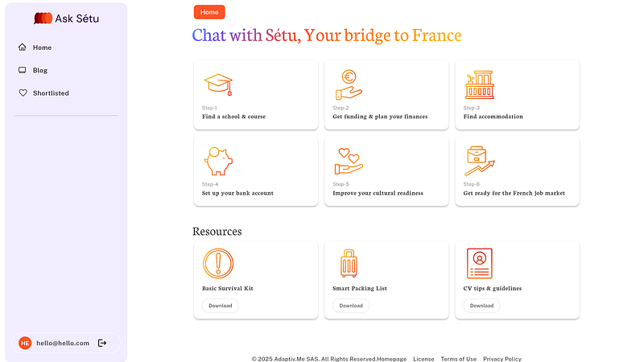
Task: Click the HE user avatar
Action: tap(25, 343)
